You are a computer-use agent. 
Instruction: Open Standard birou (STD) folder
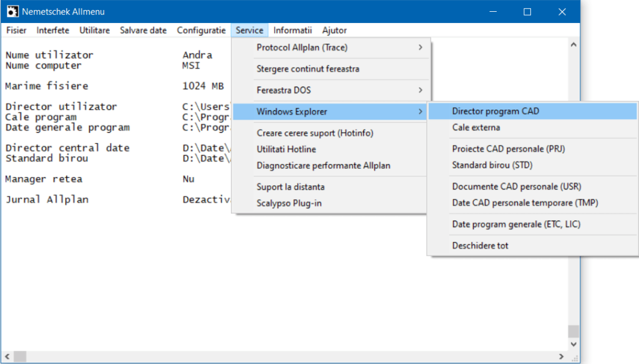[533, 165]
